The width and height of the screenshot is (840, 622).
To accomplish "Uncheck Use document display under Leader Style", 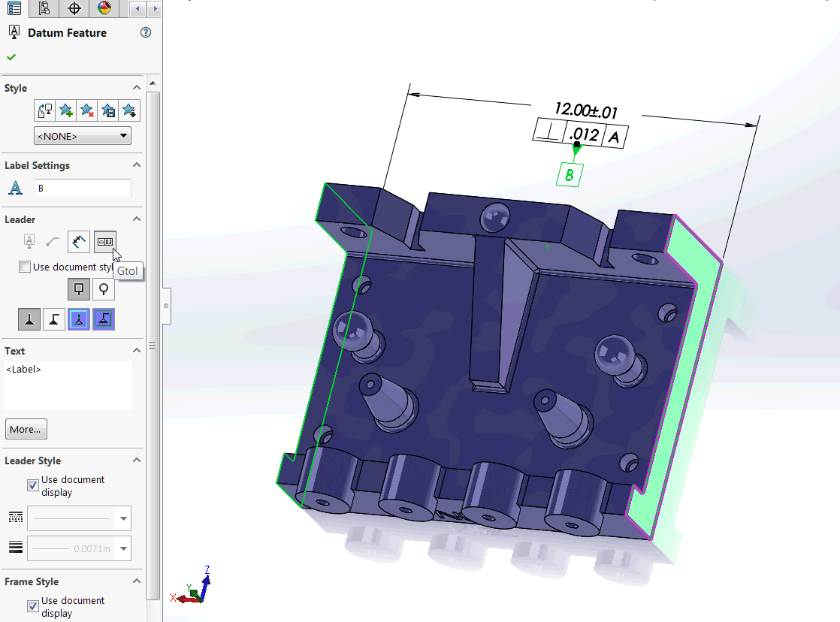I will pyautogui.click(x=32, y=485).
